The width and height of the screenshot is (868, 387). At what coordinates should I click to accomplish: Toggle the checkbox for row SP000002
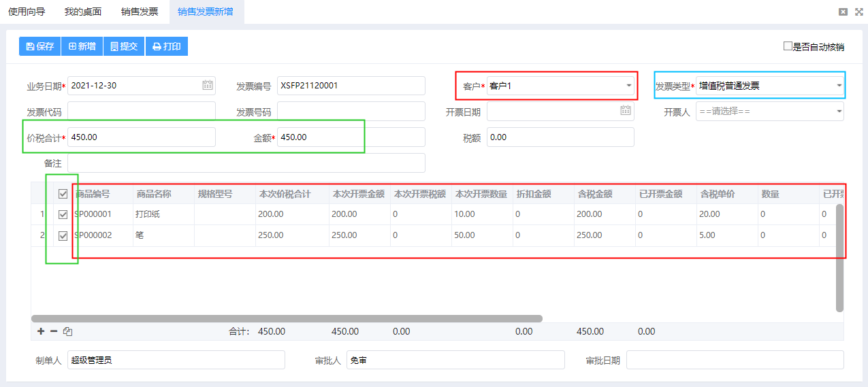63,235
